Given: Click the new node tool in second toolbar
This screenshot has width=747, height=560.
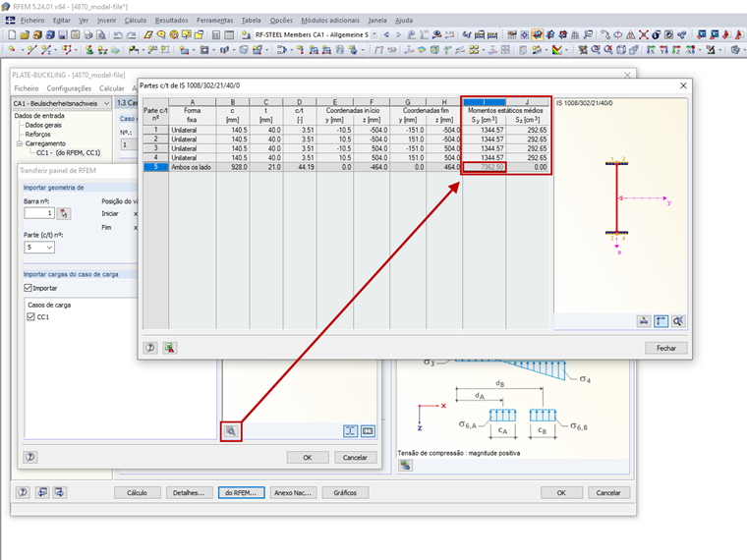Looking at the screenshot, I should pyautogui.click(x=12, y=49).
